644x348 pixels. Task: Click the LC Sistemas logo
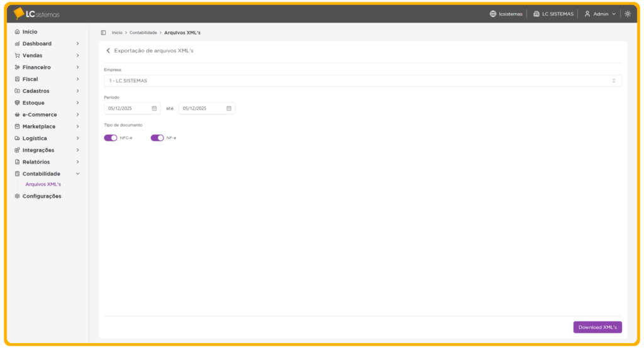(36, 13)
